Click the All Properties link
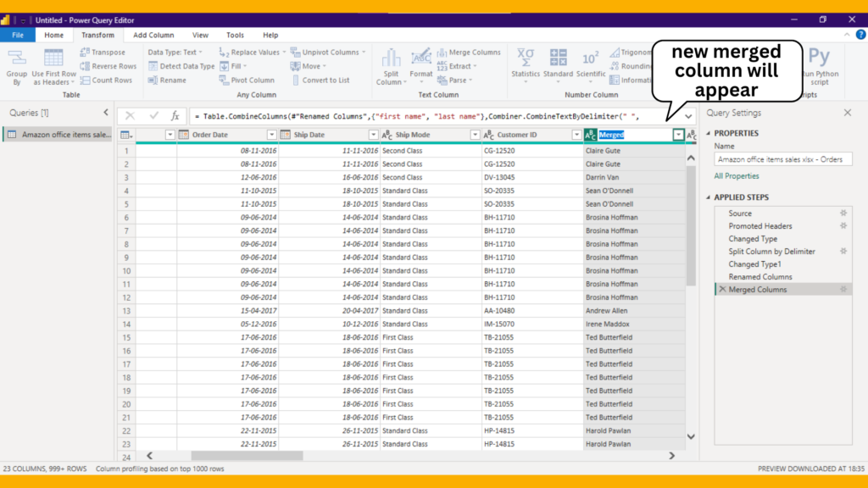Viewport: 868px width, 488px height. tap(737, 176)
